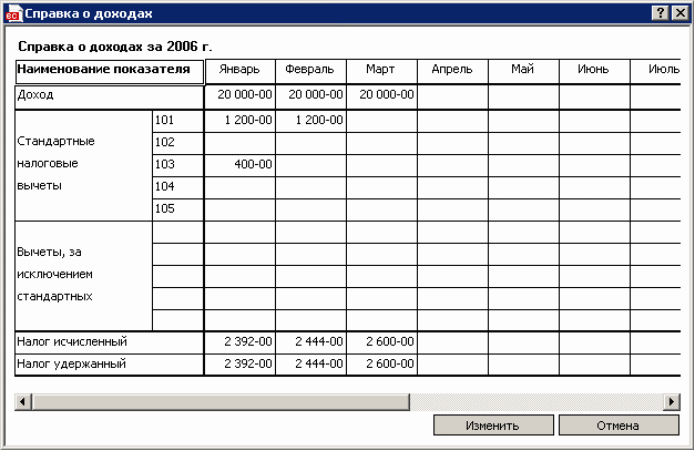Click Налог исчисленный 2 600-00 for Март
The width and height of the screenshot is (694, 450).
click(382, 342)
